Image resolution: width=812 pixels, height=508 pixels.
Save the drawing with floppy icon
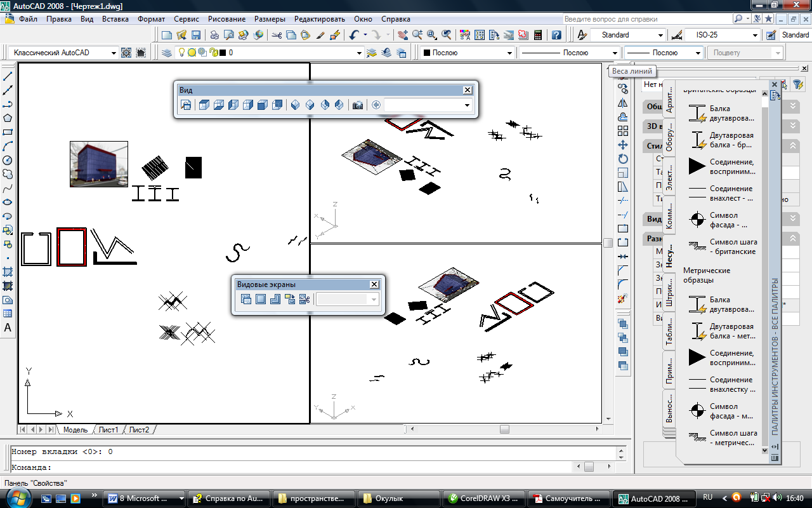click(x=196, y=36)
